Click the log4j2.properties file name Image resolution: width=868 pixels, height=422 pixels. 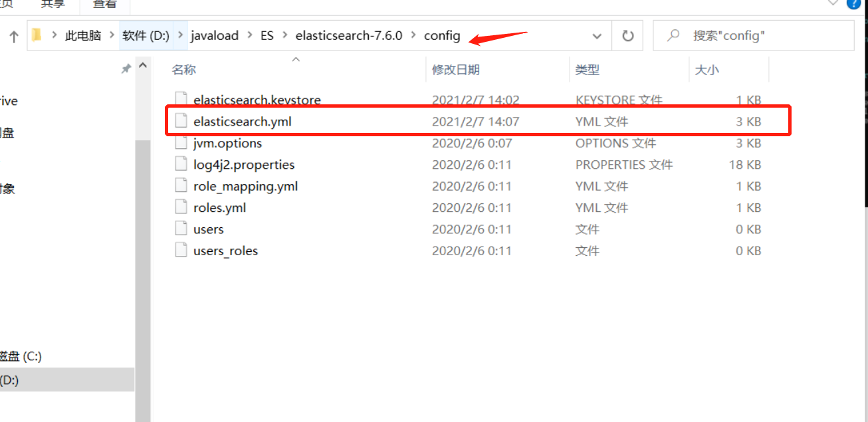(x=244, y=165)
